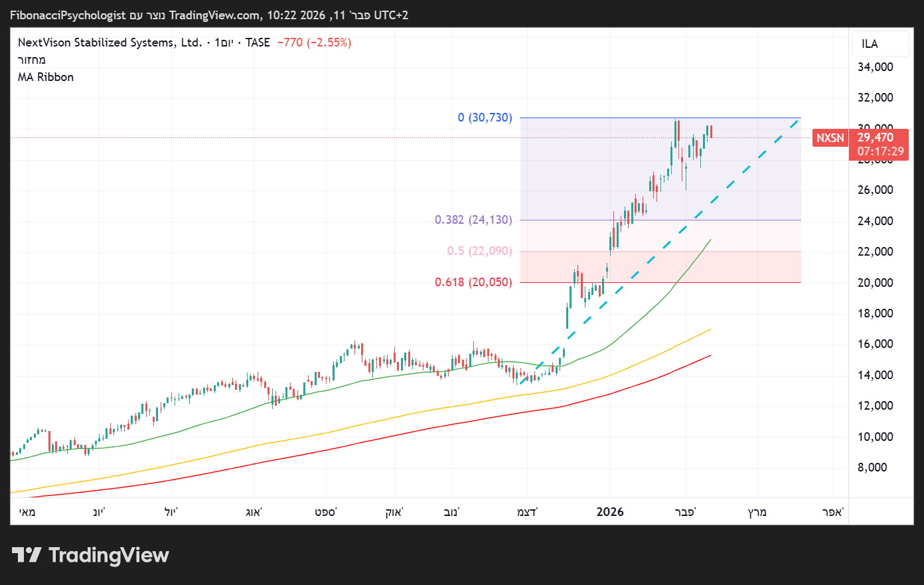924x585 pixels.
Task: Click the −770 (−2.55%) price change value
Action: [x=314, y=42]
